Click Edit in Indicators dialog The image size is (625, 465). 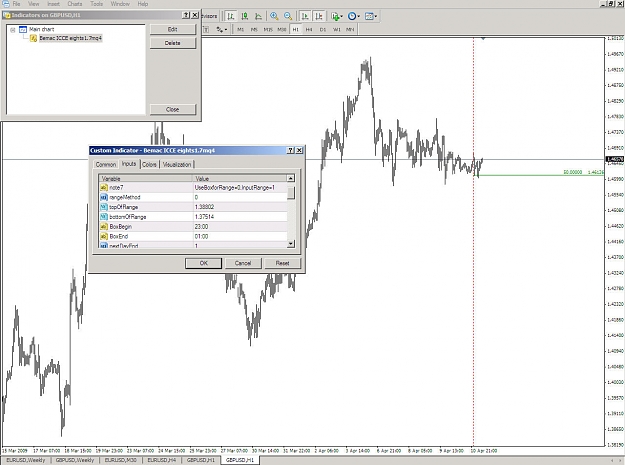[x=173, y=29]
